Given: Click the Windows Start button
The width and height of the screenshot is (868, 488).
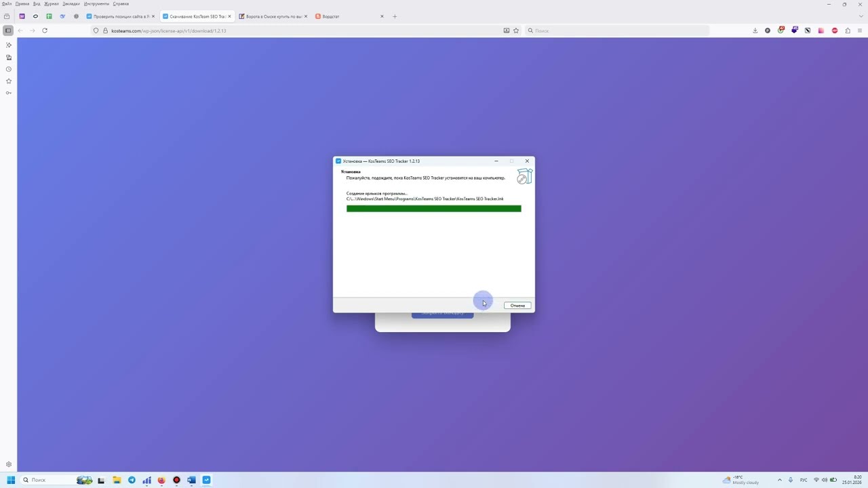Looking at the screenshot, I should point(10,480).
